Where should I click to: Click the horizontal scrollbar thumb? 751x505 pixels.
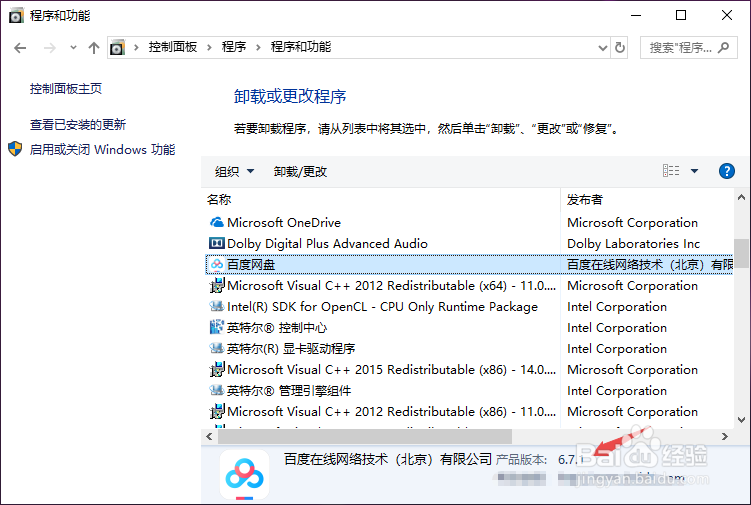click(365, 436)
